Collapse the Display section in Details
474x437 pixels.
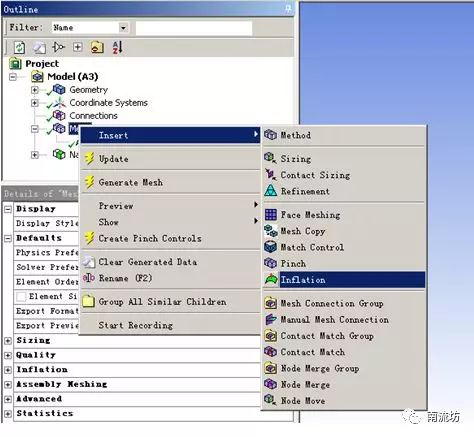pos(8,209)
